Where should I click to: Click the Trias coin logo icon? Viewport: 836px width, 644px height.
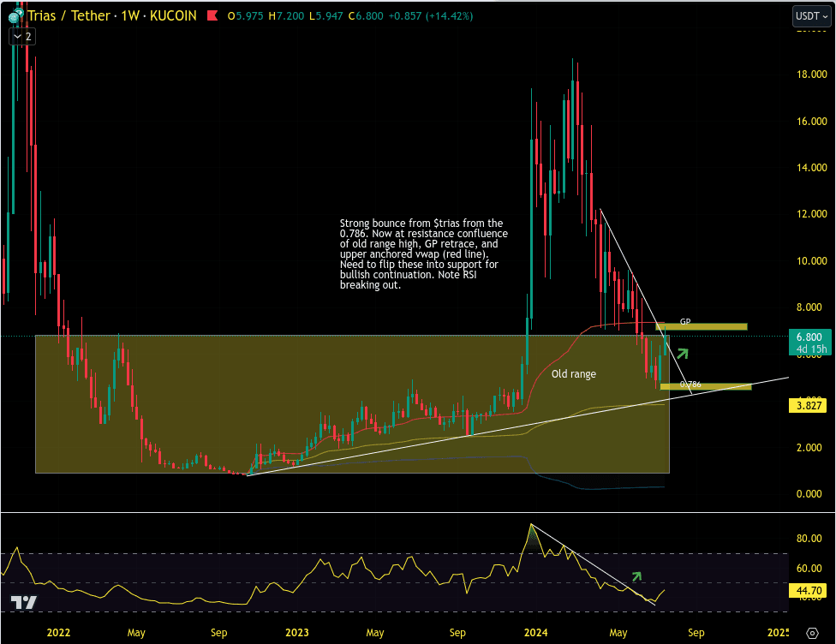pyautogui.click(x=15, y=16)
